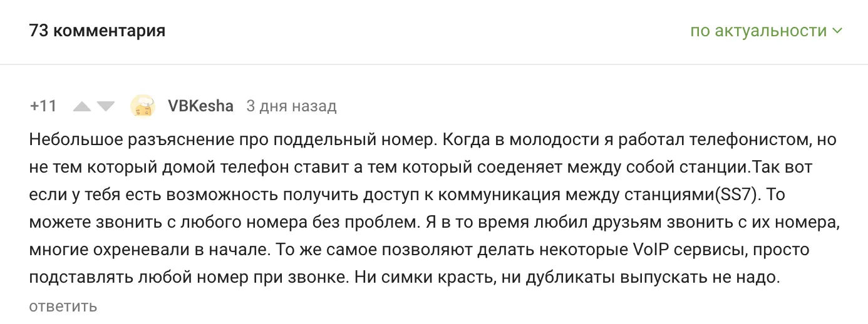
Task: Open the "по актуальности" sort dropdown
Action: (758, 31)
